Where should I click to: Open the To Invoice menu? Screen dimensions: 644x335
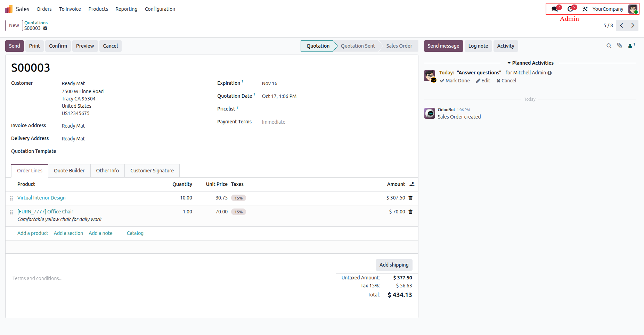70,9
